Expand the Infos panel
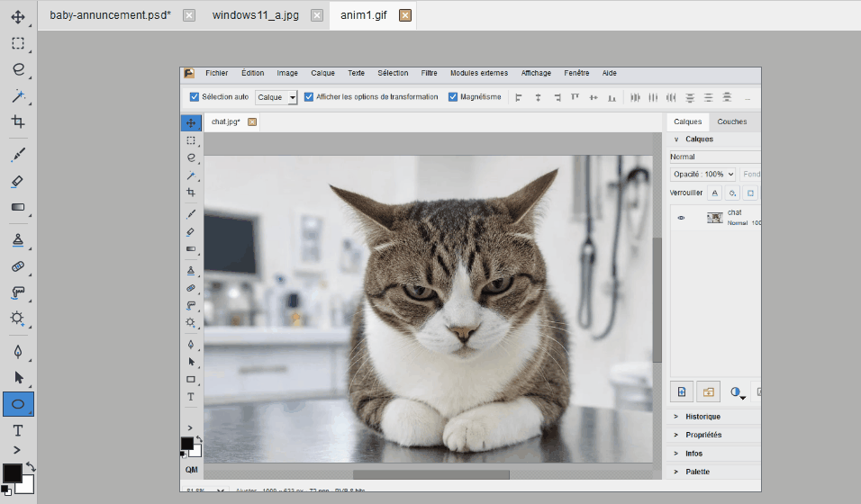Image resolution: width=861 pixels, height=504 pixels. tap(676, 454)
